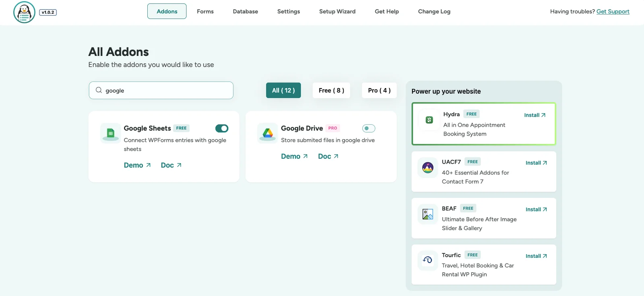Go to the Setup Wizard tab
The image size is (644, 296).
click(x=337, y=12)
